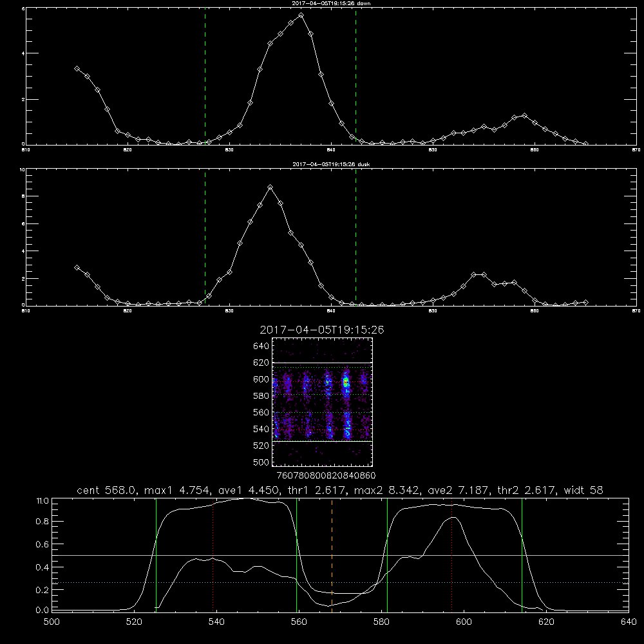This screenshot has width=644, height=644.
Task: Click y-axis label '600' beside the heat map
Action: click(x=261, y=379)
